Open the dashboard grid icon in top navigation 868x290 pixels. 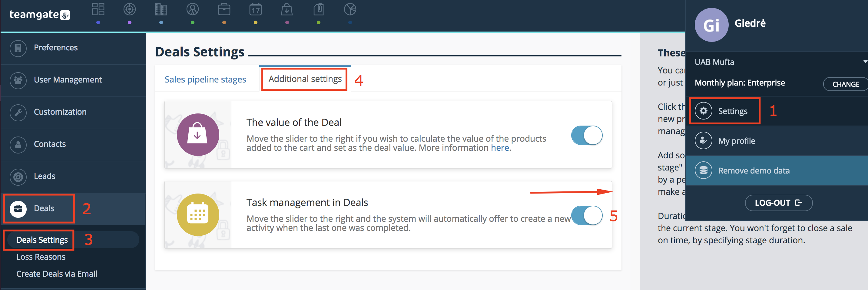(98, 9)
